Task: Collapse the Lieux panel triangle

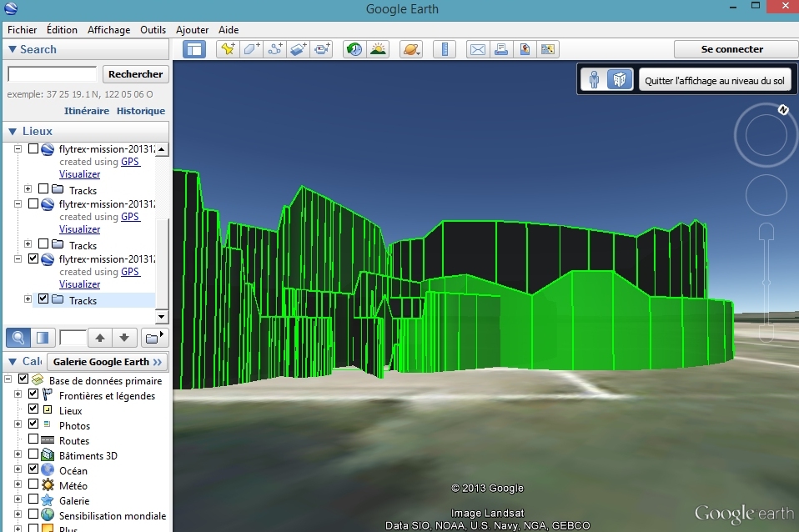Action: (x=13, y=132)
